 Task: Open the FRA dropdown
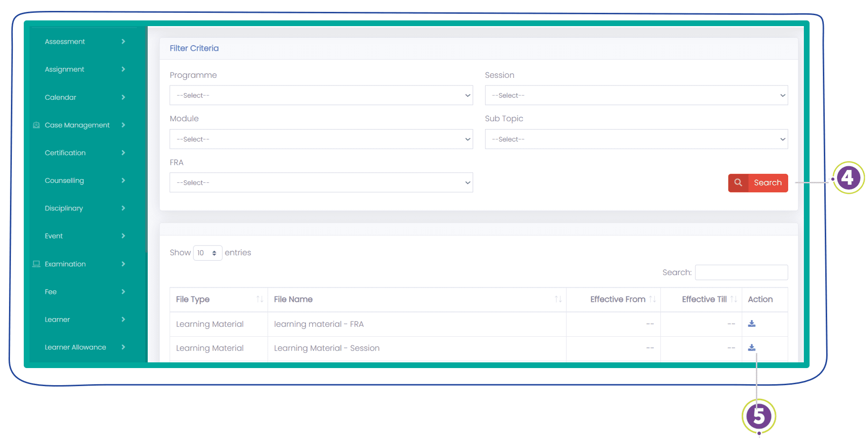(x=321, y=183)
